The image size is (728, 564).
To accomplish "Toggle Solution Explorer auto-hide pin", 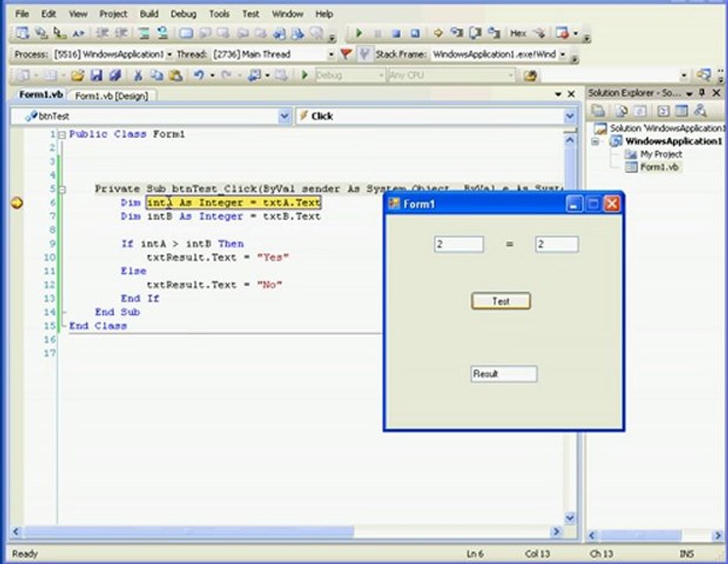I will (702, 93).
